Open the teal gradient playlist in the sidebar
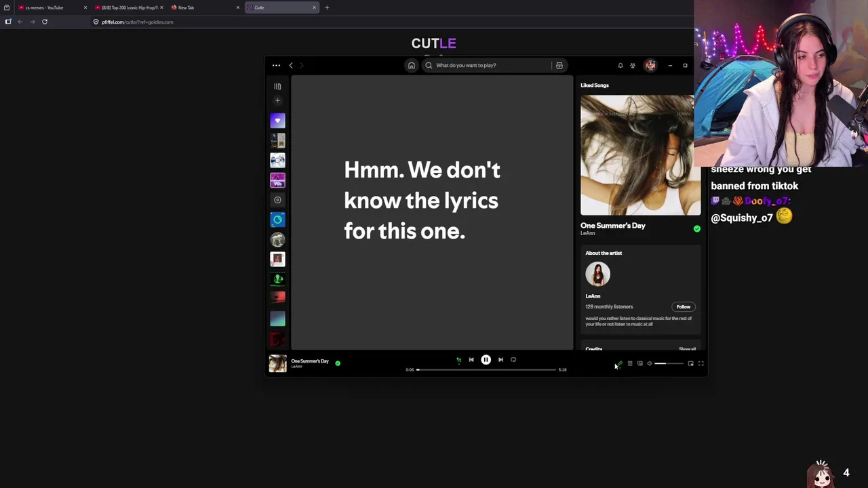Image resolution: width=868 pixels, height=488 pixels. coord(277,319)
